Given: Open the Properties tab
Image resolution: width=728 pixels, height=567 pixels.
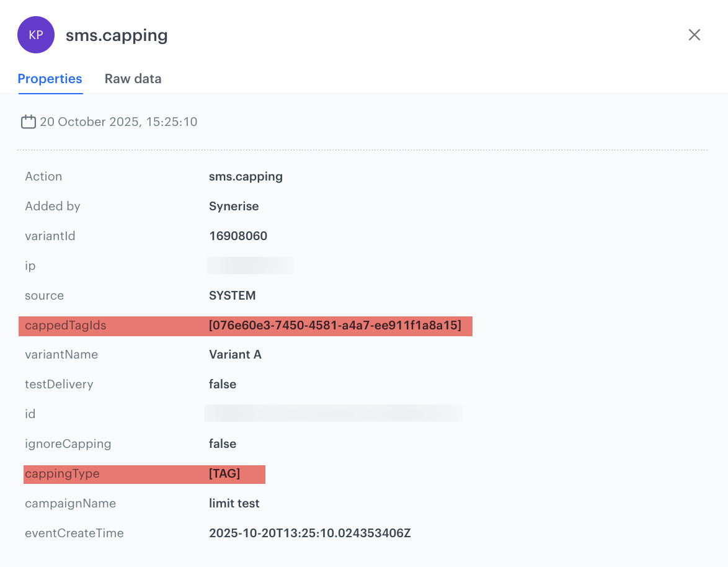Looking at the screenshot, I should pos(50,79).
